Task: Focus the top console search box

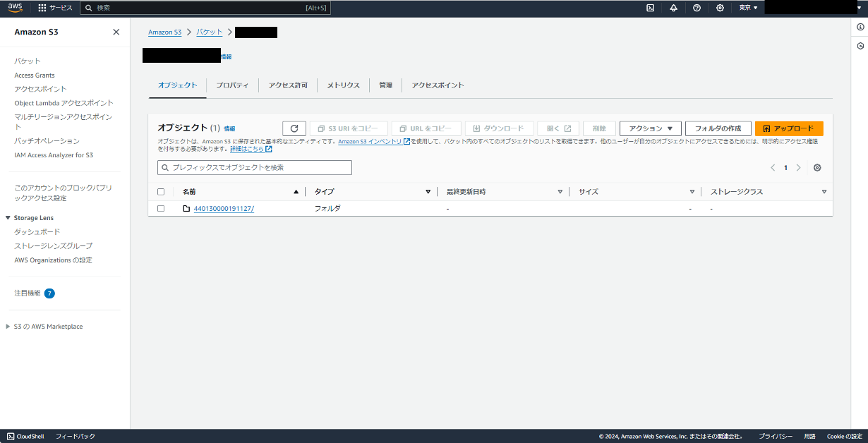Action: click(205, 8)
